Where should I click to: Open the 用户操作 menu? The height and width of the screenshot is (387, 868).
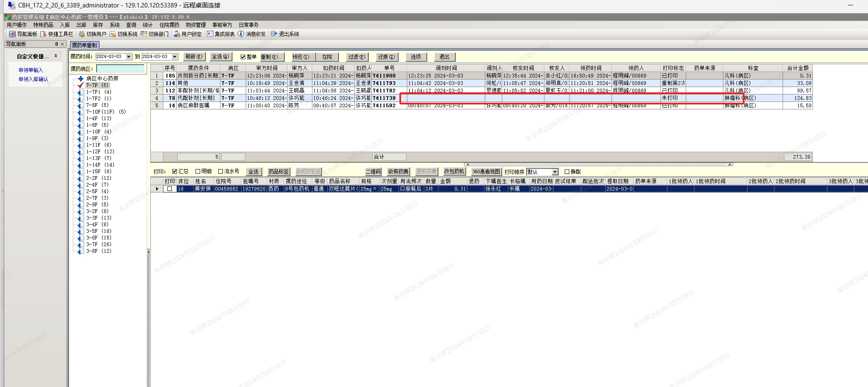pyautogui.click(x=17, y=25)
